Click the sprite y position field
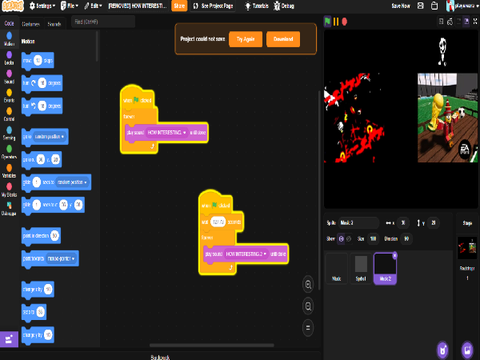This screenshot has width=480, height=360. (x=433, y=223)
